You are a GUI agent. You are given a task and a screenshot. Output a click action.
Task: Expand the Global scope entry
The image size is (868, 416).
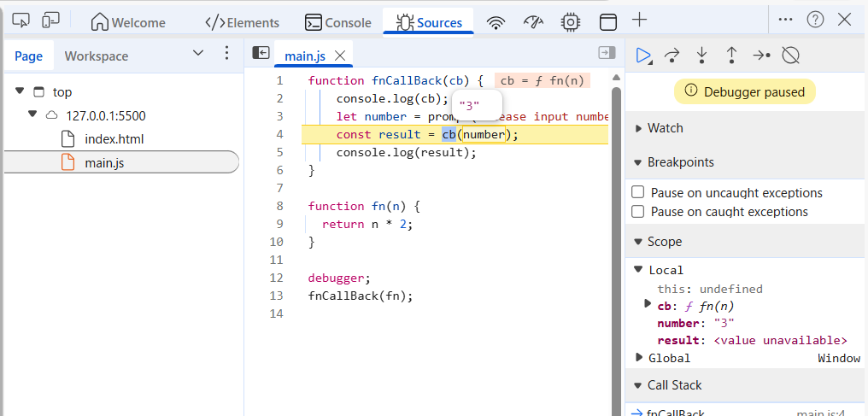point(638,358)
